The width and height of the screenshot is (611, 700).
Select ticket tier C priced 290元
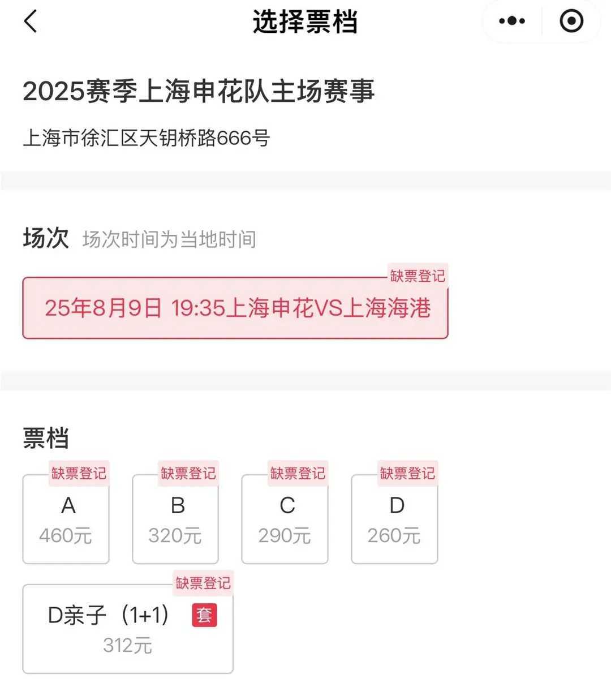285,519
